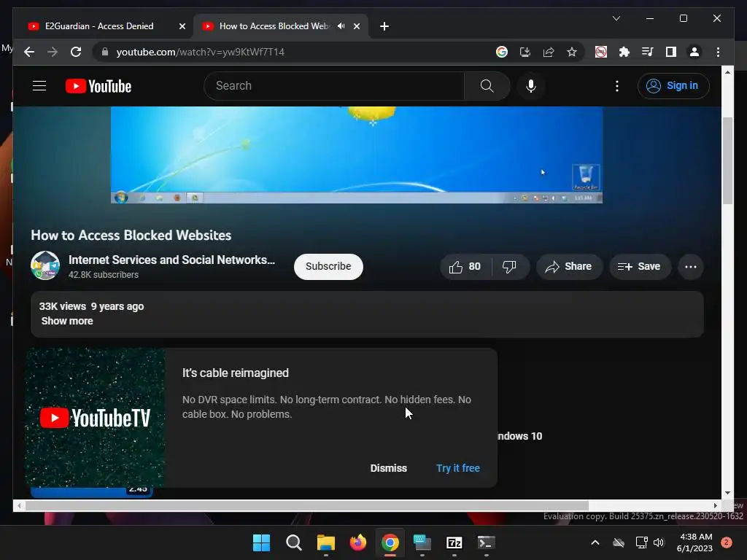
Task: Click the install app icon in address bar
Action: click(x=525, y=52)
